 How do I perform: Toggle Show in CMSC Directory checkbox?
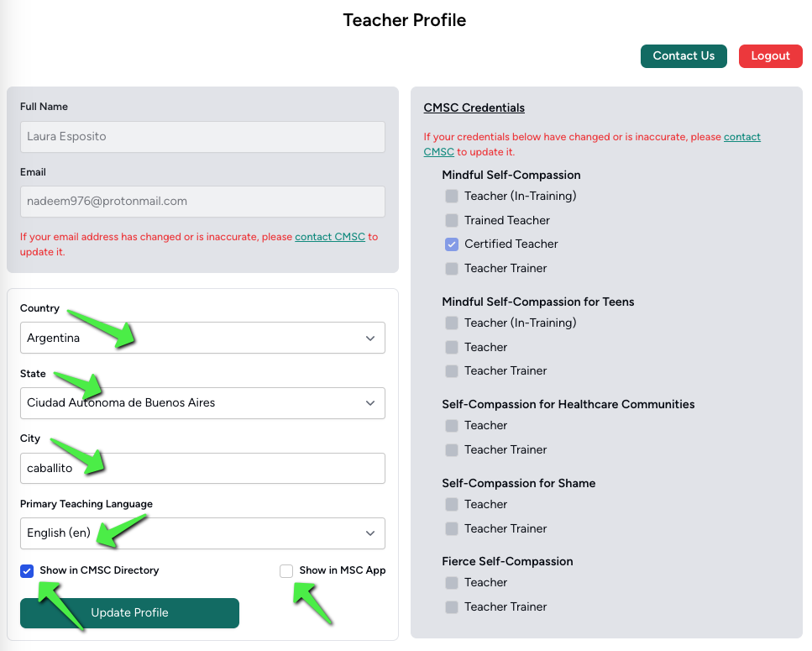27,570
